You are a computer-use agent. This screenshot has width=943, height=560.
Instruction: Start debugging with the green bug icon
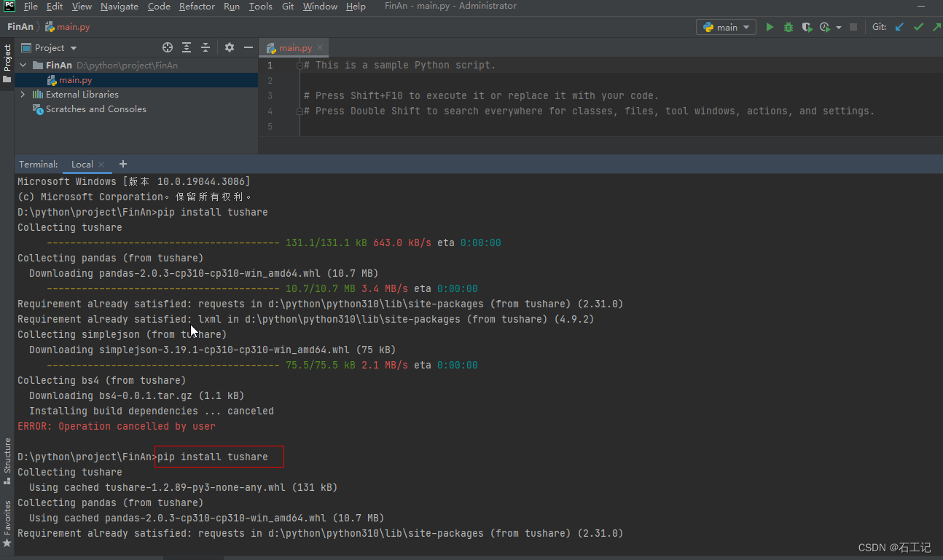[x=789, y=27]
